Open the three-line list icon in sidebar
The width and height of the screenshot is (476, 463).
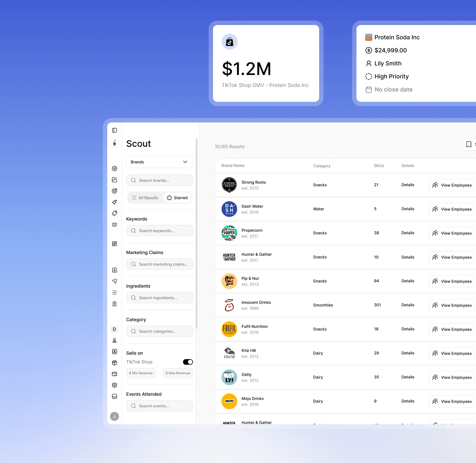coord(114,292)
